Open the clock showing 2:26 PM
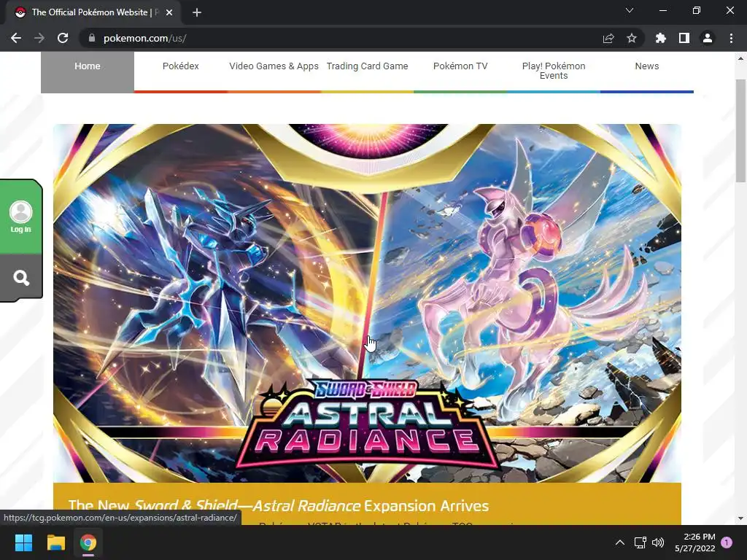This screenshot has height=560, width=747. pyautogui.click(x=695, y=542)
